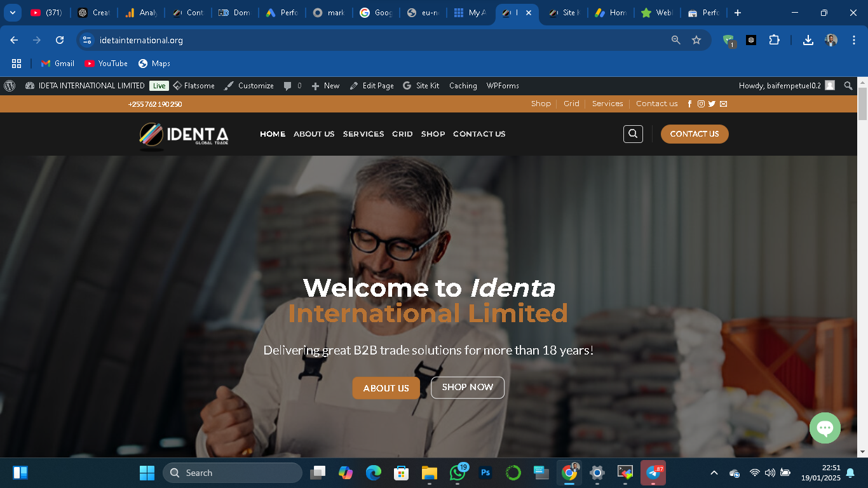
Task: Open the Instagram social icon
Action: pos(701,104)
